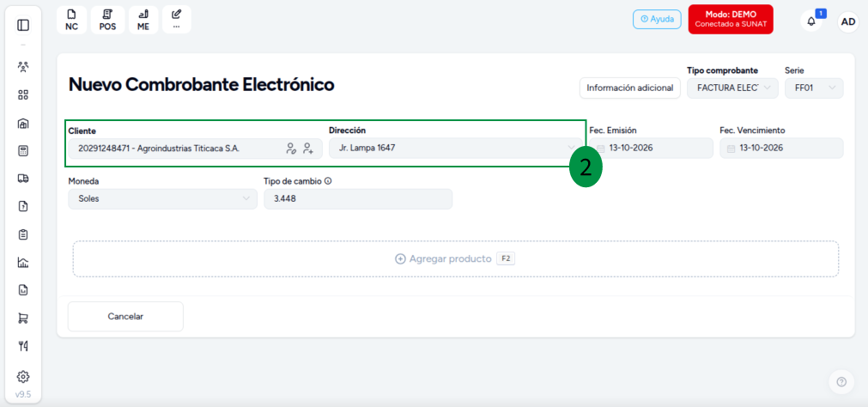
Task: Open the Tipo comprobante dropdown
Action: click(x=732, y=88)
